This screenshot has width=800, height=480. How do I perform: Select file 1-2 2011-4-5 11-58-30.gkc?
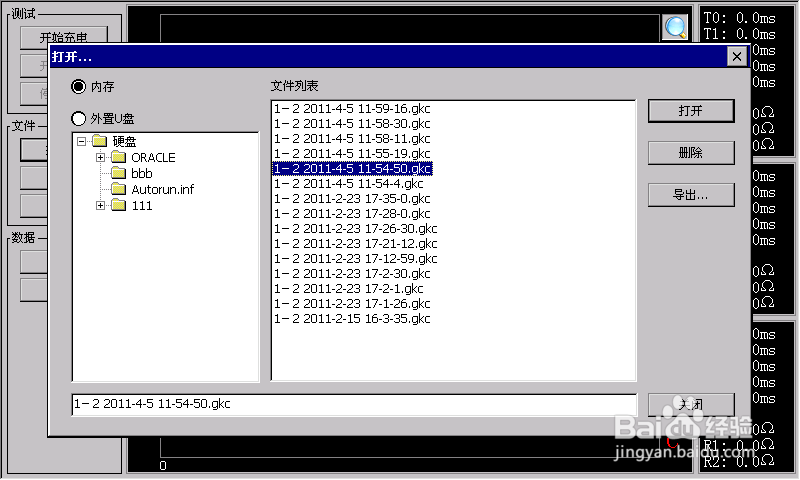click(352, 123)
